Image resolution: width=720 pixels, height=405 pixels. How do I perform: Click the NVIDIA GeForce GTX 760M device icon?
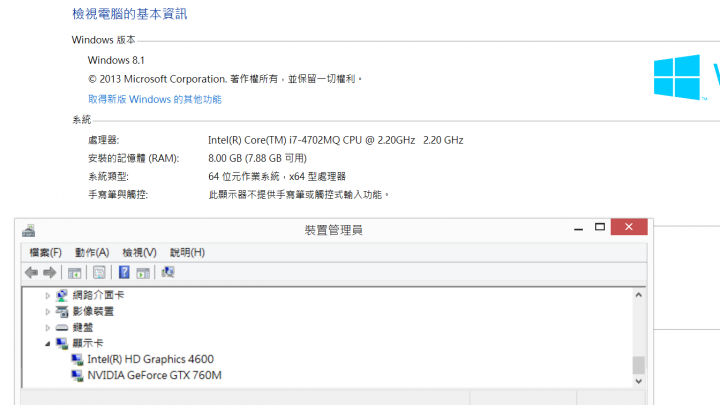tap(77, 375)
